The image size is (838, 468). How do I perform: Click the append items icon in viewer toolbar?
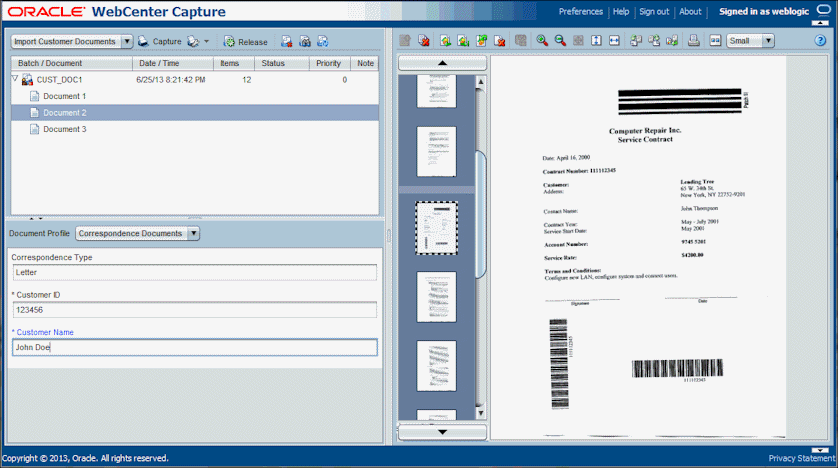click(463, 41)
